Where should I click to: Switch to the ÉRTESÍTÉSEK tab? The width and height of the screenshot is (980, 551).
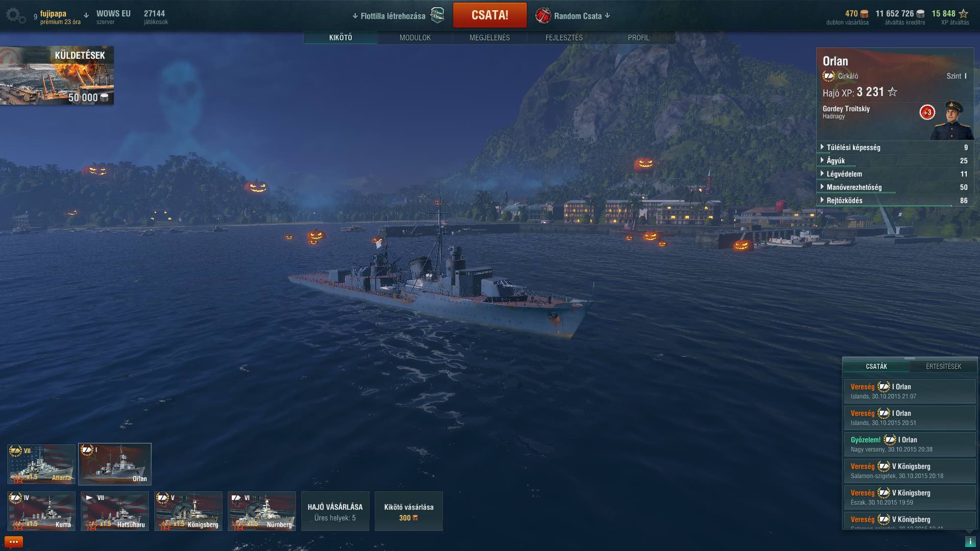pos(943,366)
